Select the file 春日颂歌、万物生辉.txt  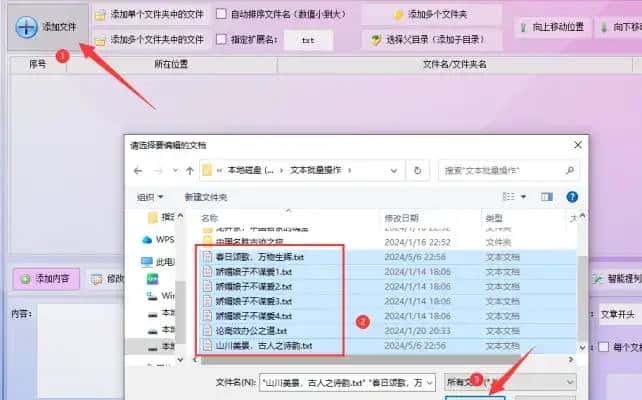tap(260, 257)
